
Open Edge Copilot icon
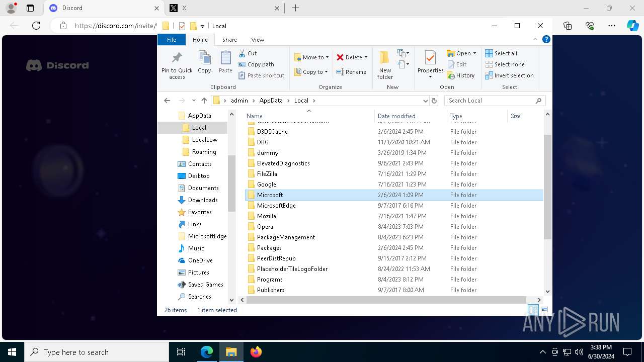point(632,26)
